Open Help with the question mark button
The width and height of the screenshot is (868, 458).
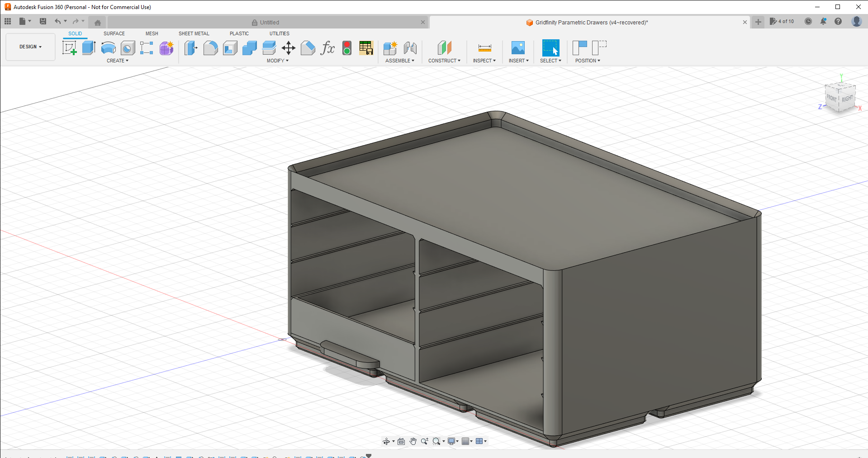839,21
